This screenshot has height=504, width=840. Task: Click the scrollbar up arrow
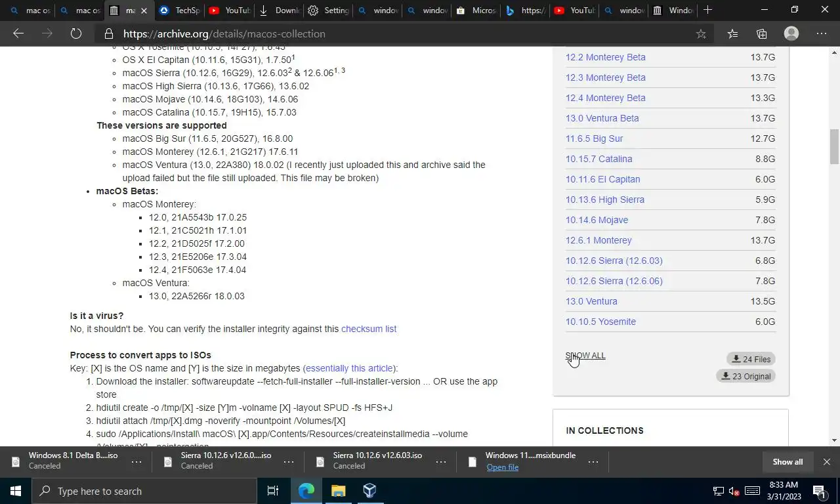[834, 52]
